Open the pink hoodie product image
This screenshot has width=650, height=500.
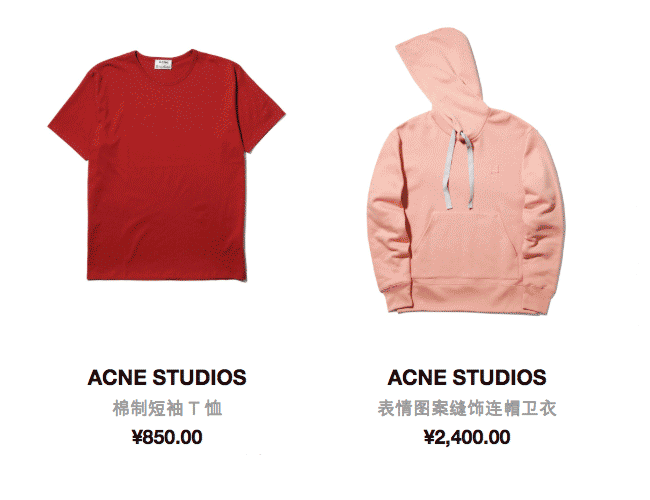[x=466, y=171]
